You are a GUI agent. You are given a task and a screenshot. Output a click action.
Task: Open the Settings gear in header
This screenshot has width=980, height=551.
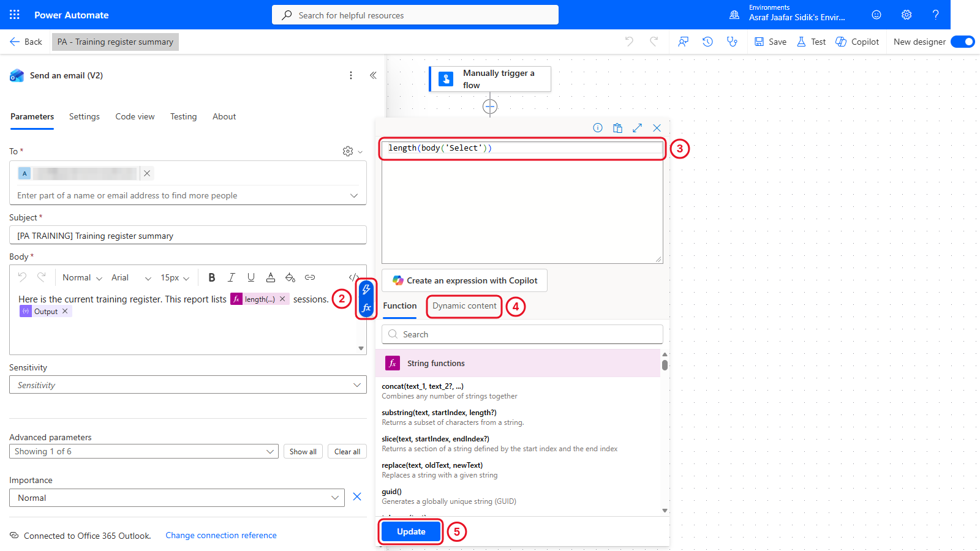tap(907, 15)
